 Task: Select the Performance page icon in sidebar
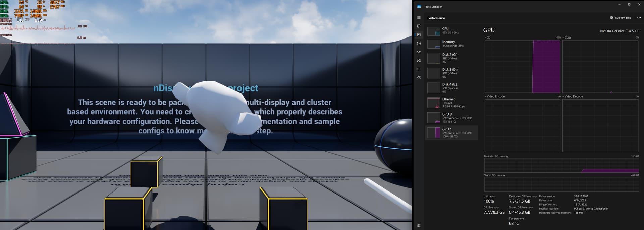[x=419, y=35]
